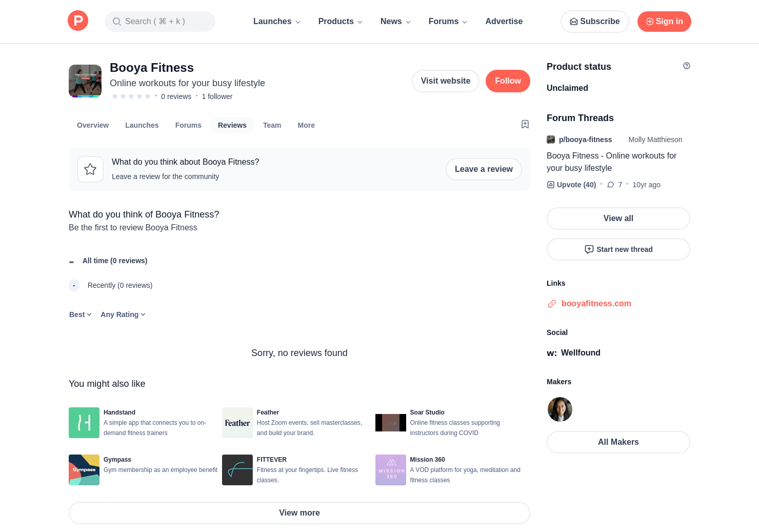Viewport: 759px width, 532px height.
Task: Expand the Launches navigation menu
Action: 276,22
